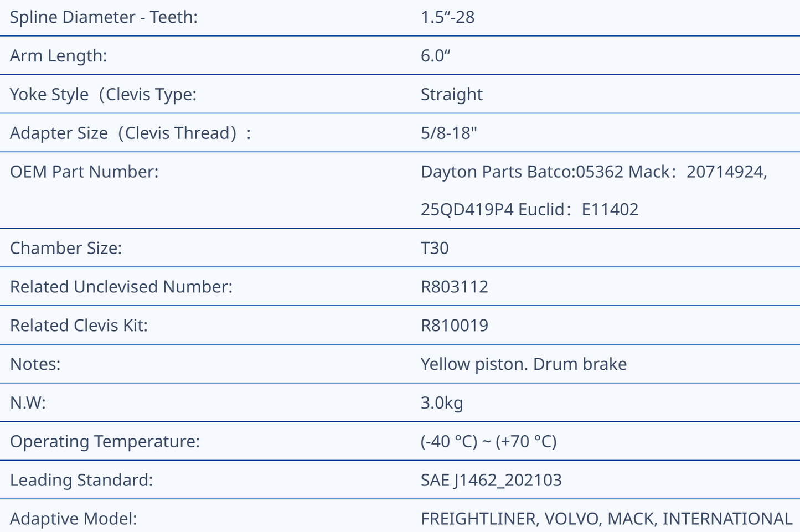The image size is (800, 532).
Task: Click the Adapter Size (Clevis Thread) label
Action: pyautogui.click(x=130, y=133)
